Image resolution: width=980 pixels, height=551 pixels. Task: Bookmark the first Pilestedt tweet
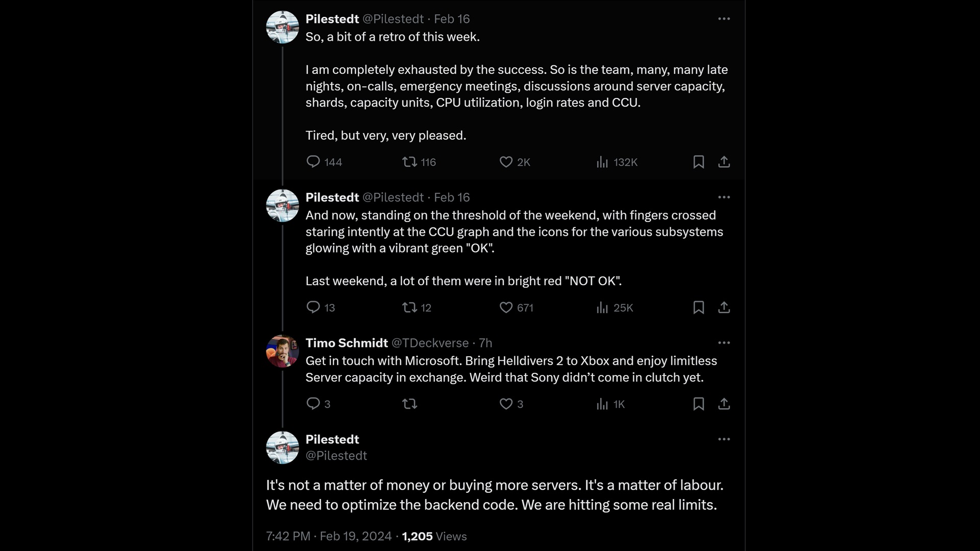coord(699,162)
